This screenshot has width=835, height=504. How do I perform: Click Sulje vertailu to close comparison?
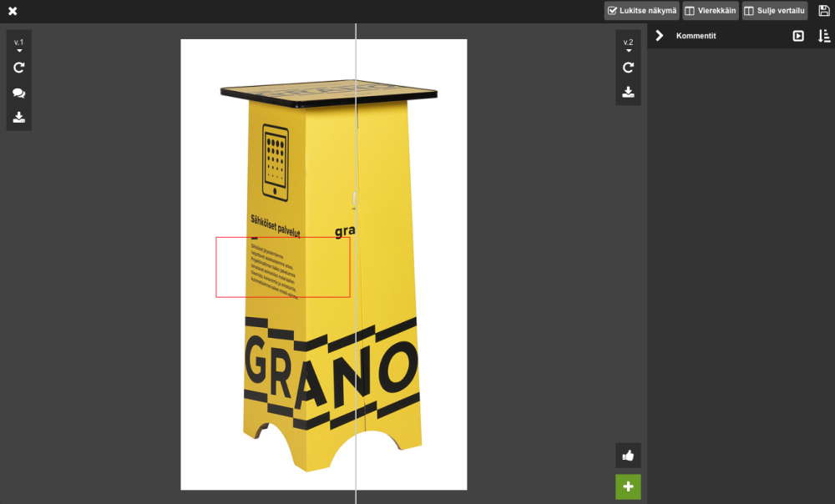[774, 11]
